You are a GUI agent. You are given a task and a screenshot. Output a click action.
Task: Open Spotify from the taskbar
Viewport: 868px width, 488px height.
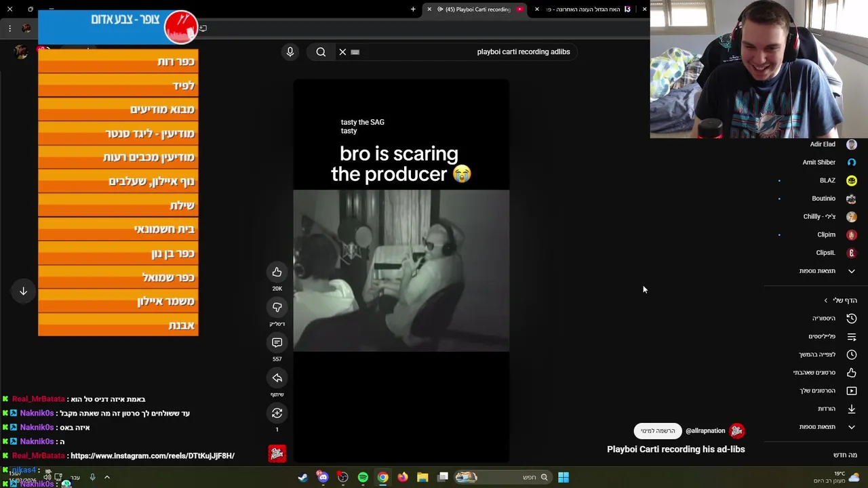click(x=363, y=477)
